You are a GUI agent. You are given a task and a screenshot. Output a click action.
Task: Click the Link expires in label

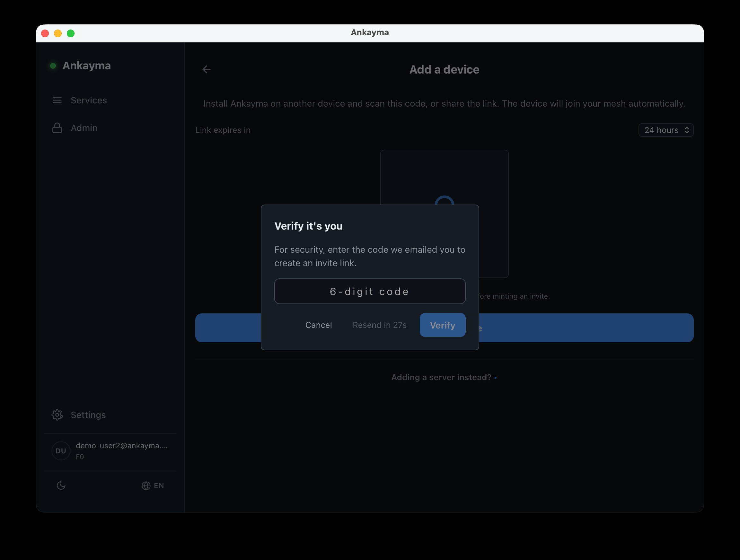pyautogui.click(x=223, y=130)
